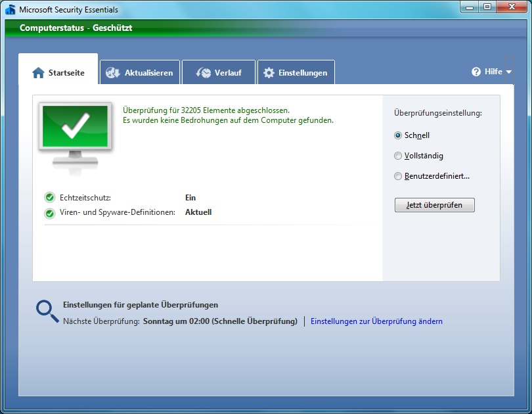Click the 'Ein' real-time protection value
This screenshot has height=414, width=532.
tap(190, 198)
